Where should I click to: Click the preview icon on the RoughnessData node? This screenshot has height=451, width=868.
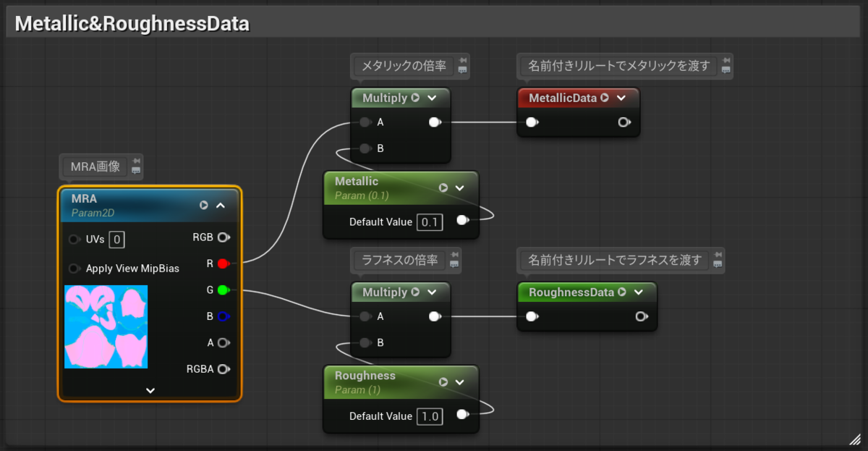coord(621,292)
